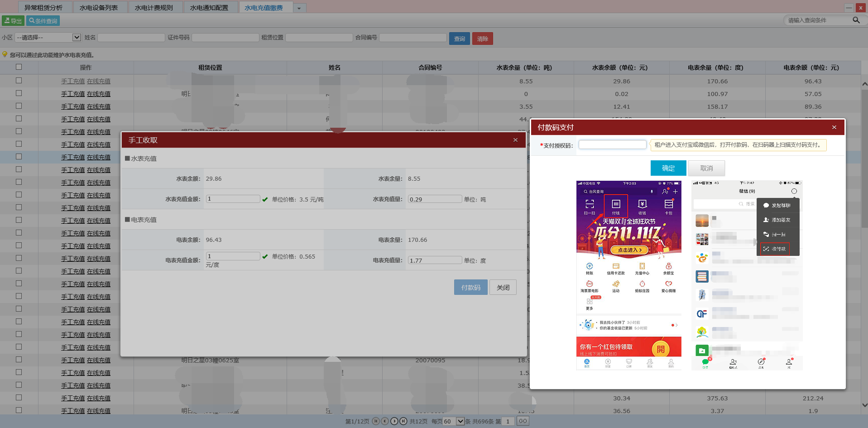Focus the 证件号码 filter field
This screenshot has width=868, height=428.
pyautogui.click(x=225, y=38)
